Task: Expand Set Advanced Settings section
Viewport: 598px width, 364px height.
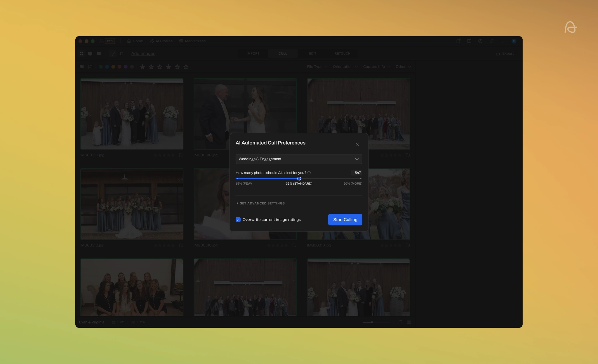Action: [x=260, y=203]
